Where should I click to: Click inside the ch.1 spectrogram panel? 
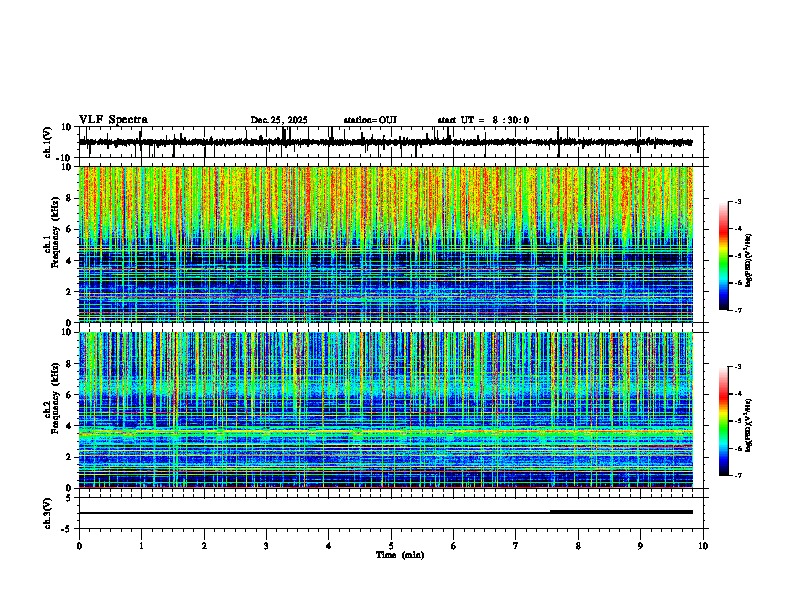coord(386,244)
